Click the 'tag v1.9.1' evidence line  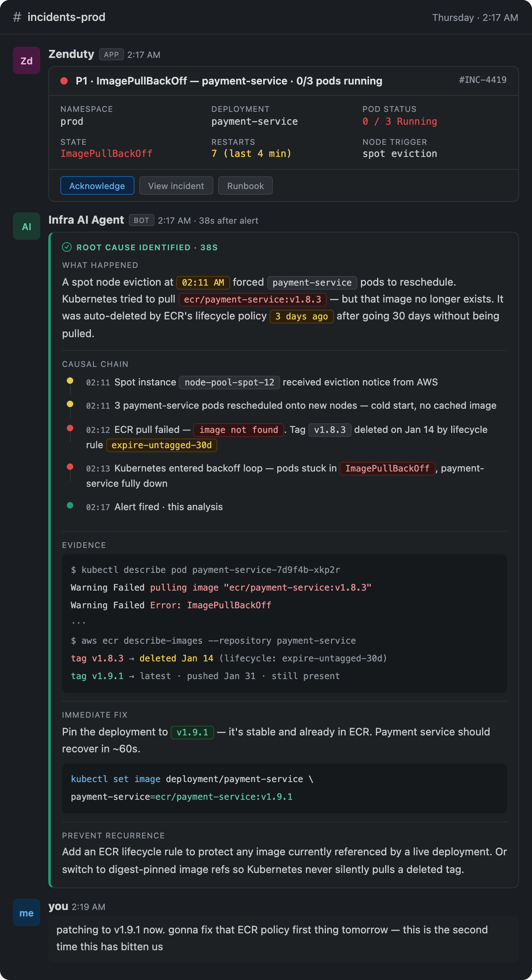pos(205,676)
